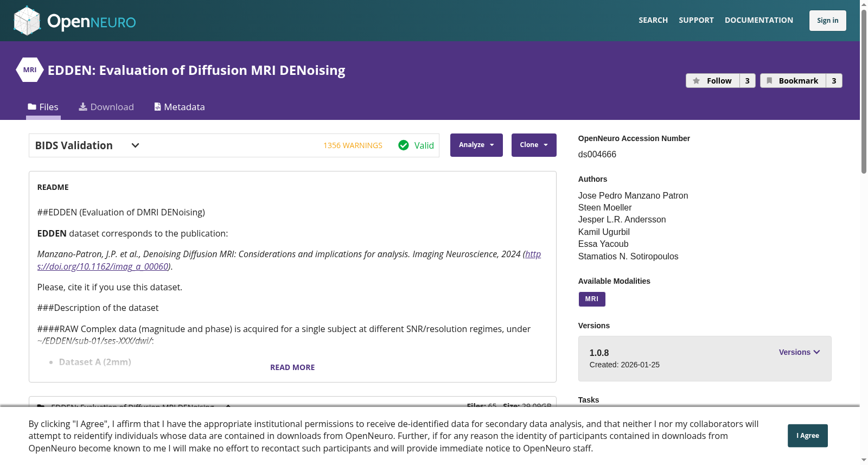Click the star icon on Follow

tap(697, 81)
